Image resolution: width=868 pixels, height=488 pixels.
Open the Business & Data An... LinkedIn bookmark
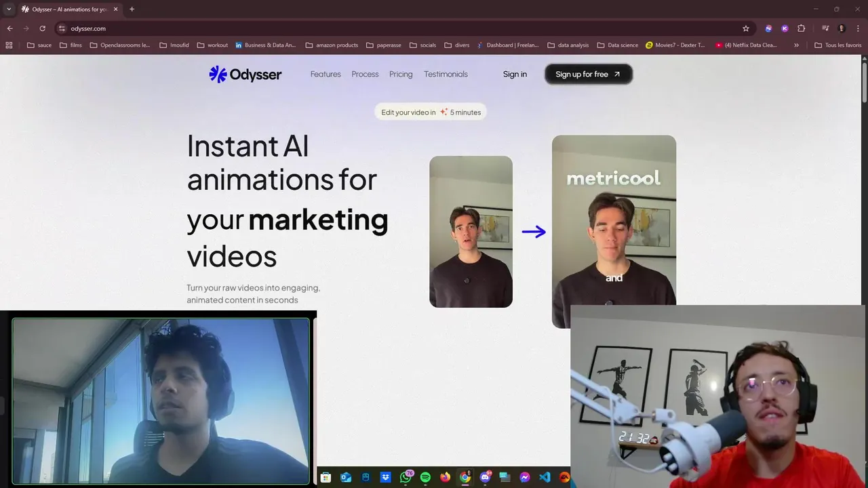coord(266,45)
